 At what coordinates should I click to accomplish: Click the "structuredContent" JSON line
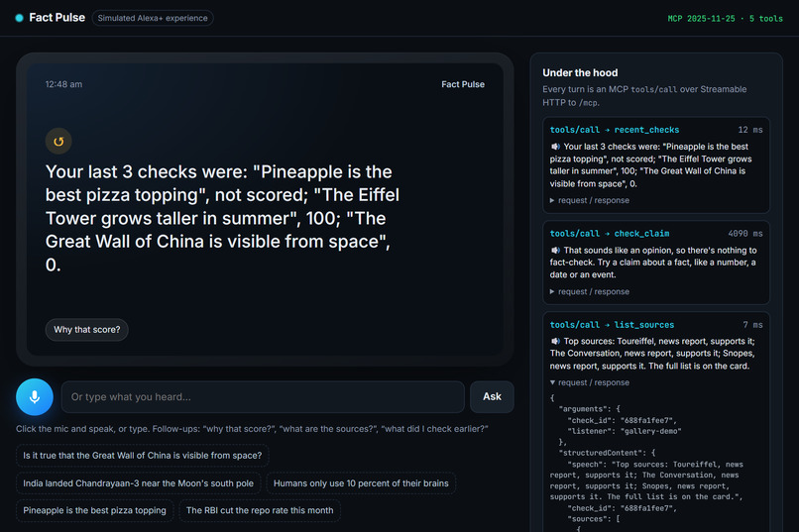click(607, 453)
